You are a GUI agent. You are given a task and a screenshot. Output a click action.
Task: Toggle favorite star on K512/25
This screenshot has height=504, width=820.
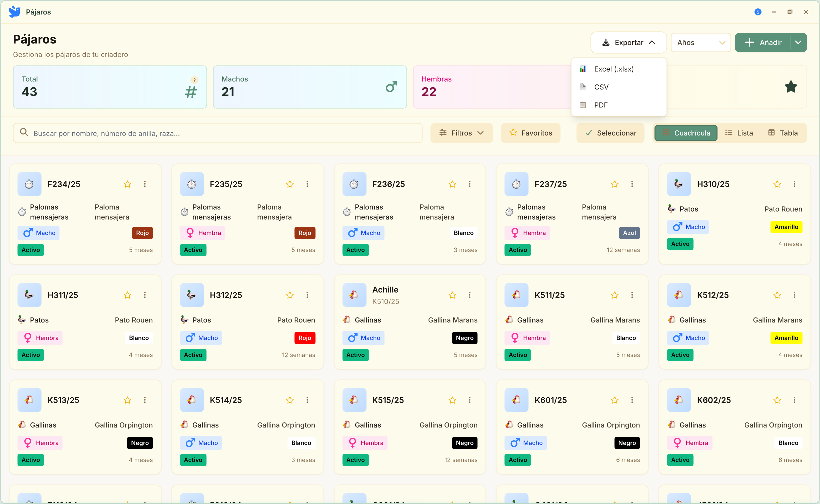[777, 295]
